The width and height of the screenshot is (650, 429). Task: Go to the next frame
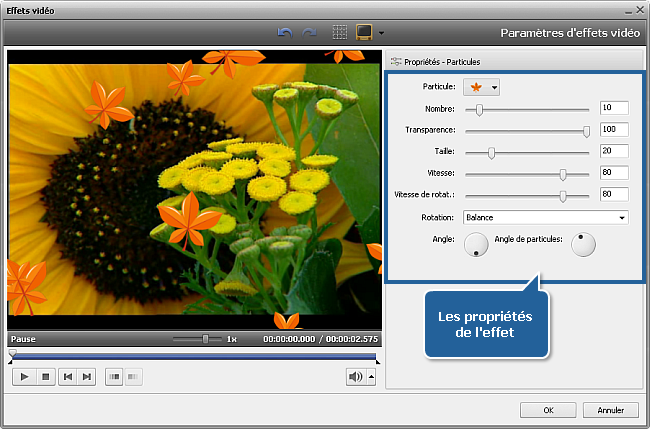tap(87, 376)
